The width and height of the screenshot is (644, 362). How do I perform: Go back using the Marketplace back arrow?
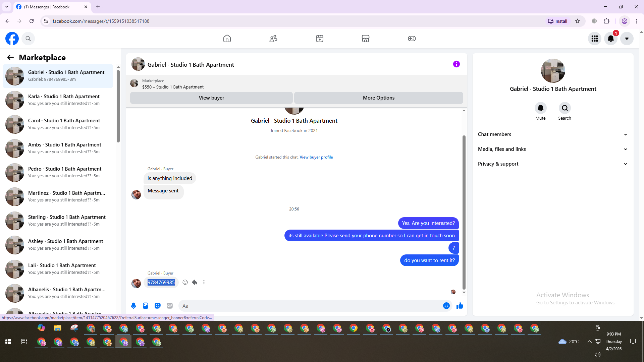(x=10, y=57)
